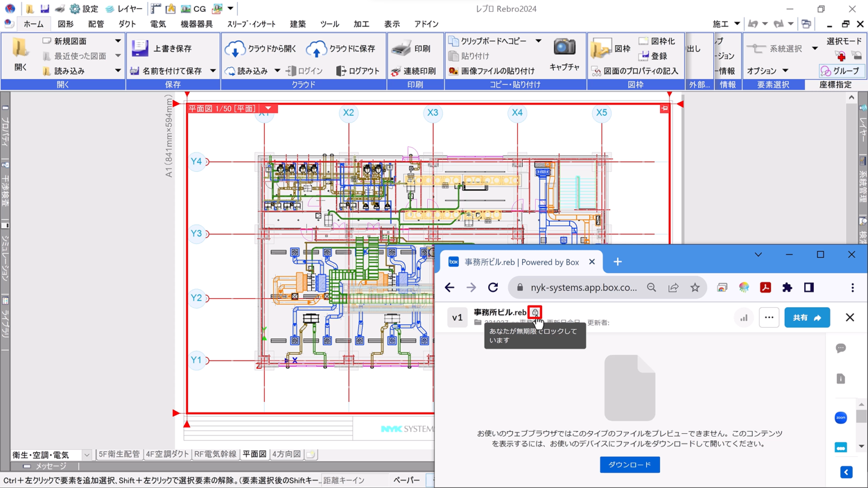The height and width of the screenshot is (488, 868).
Task: Open the ダクト ribbon tab
Action: 127,24
